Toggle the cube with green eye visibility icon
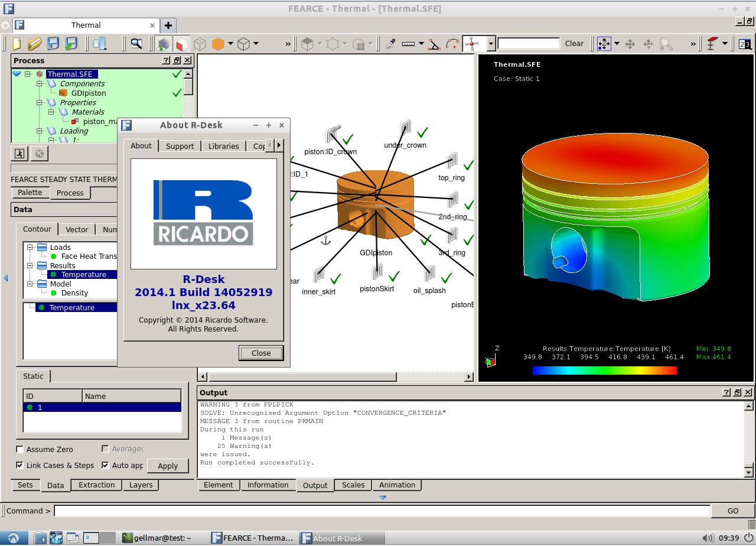Screen dimensions: 756x546 coord(164,44)
